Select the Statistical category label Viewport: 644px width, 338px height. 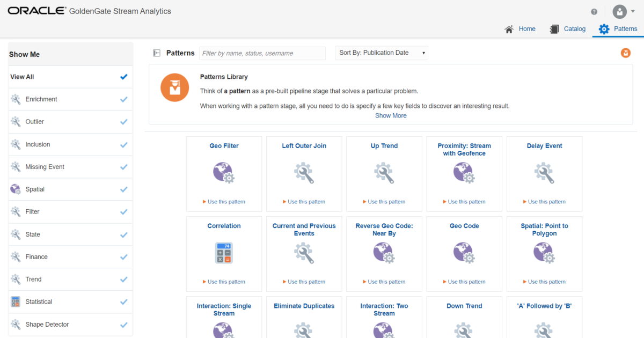[x=39, y=302]
